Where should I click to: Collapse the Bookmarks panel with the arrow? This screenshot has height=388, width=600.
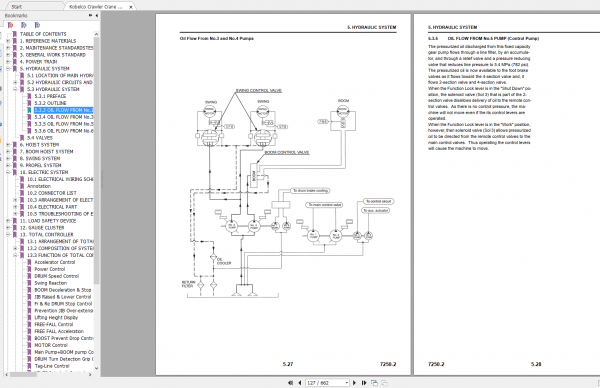[96, 15]
